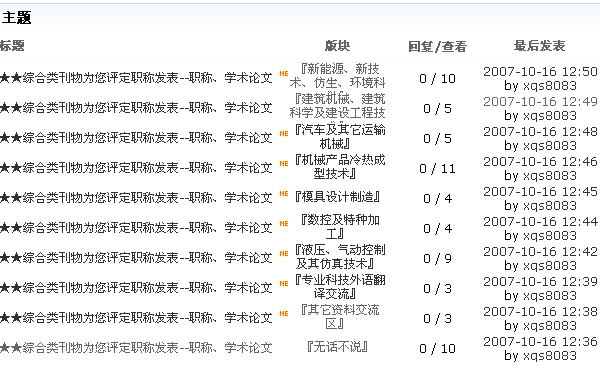Open thread title posted at 12:50
The height and width of the screenshot is (386, 600).
click(x=136, y=78)
